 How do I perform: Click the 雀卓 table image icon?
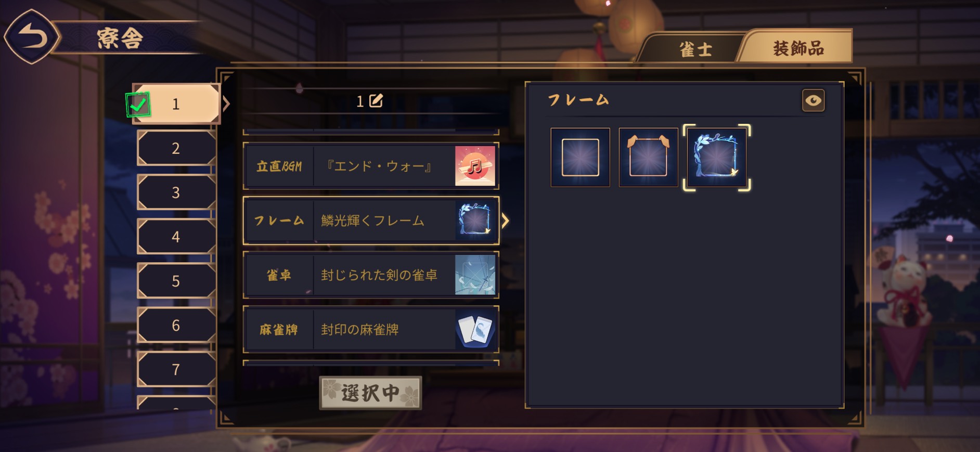pos(475,275)
